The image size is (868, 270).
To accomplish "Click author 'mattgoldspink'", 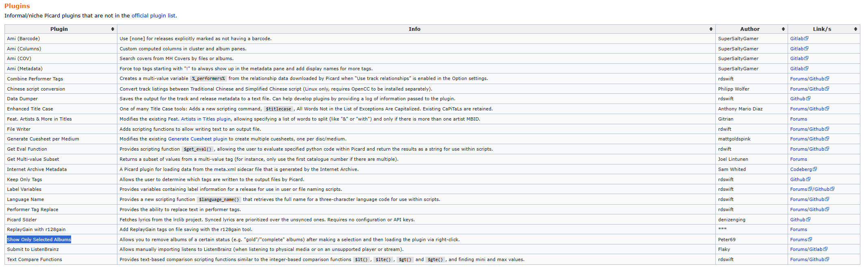I will [x=734, y=139].
